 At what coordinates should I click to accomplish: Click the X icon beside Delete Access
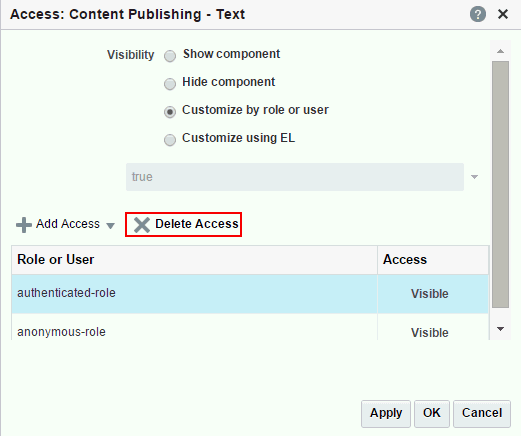click(x=142, y=225)
